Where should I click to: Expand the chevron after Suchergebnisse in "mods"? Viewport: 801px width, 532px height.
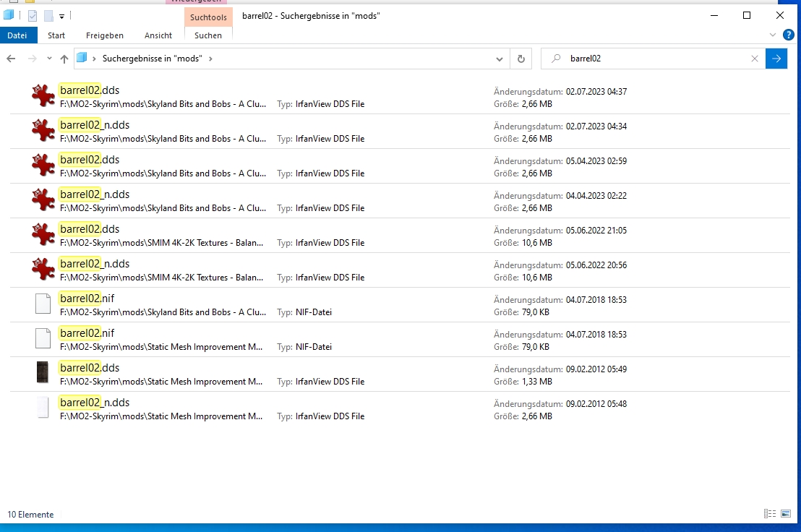pos(210,59)
